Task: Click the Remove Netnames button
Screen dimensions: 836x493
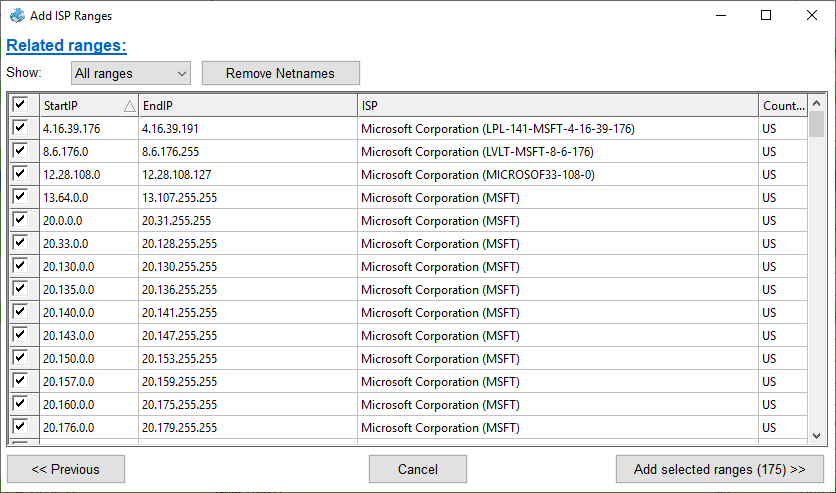Action: [280, 73]
